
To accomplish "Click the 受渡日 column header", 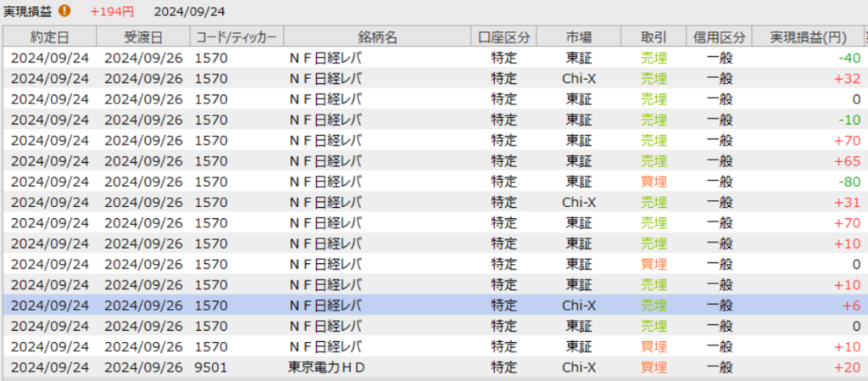I will pos(143,37).
